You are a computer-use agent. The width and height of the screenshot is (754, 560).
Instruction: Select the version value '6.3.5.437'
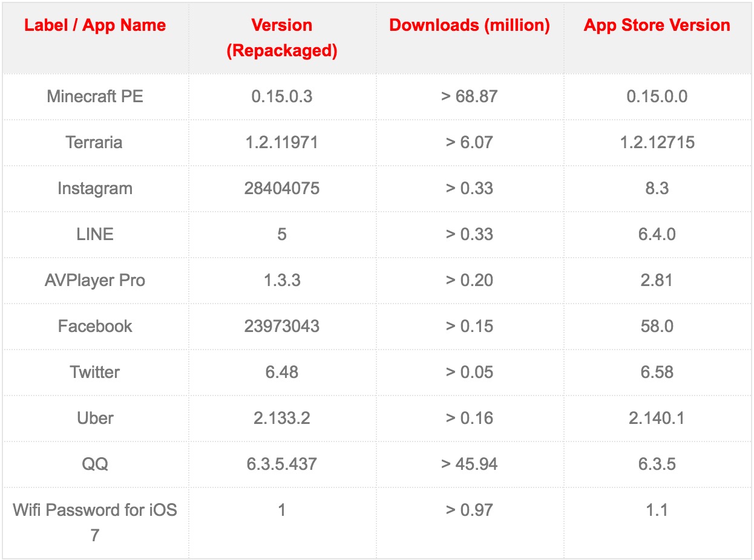pyautogui.click(x=282, y=464)
